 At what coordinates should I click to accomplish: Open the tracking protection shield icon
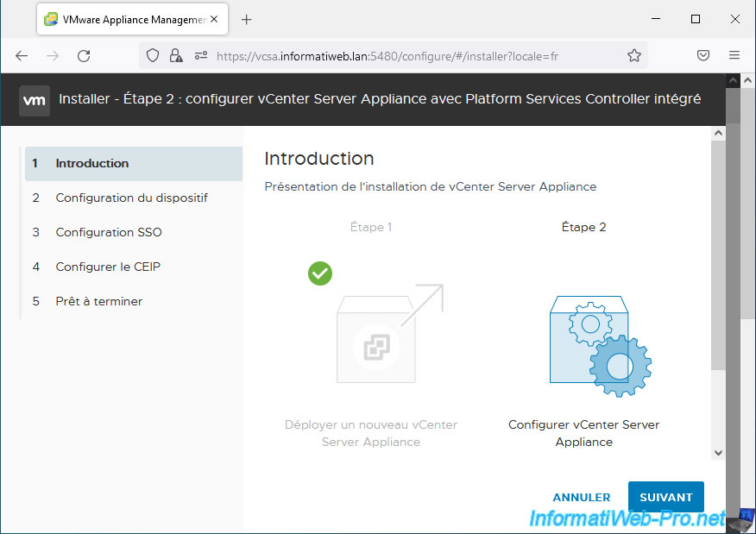click(153, 56)
